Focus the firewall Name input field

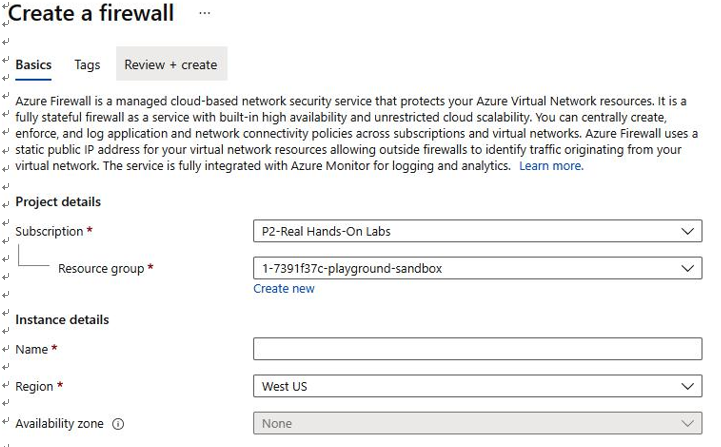[x=477, y=349]
